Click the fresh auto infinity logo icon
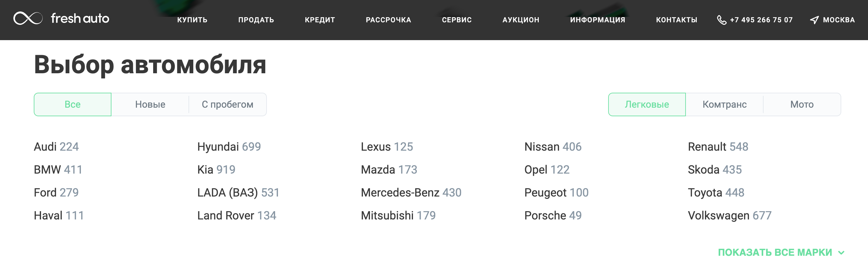The width and height of the screenshot is (868, 265). pyautogui.click(x=28, y=18)
